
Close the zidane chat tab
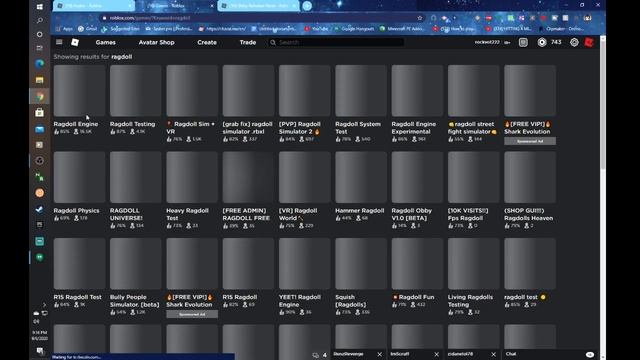[x=493, y=354]
